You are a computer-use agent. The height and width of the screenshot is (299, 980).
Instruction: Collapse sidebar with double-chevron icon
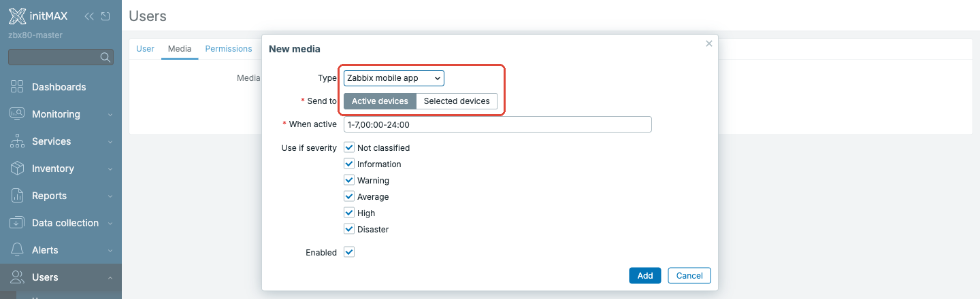(89, 16)
